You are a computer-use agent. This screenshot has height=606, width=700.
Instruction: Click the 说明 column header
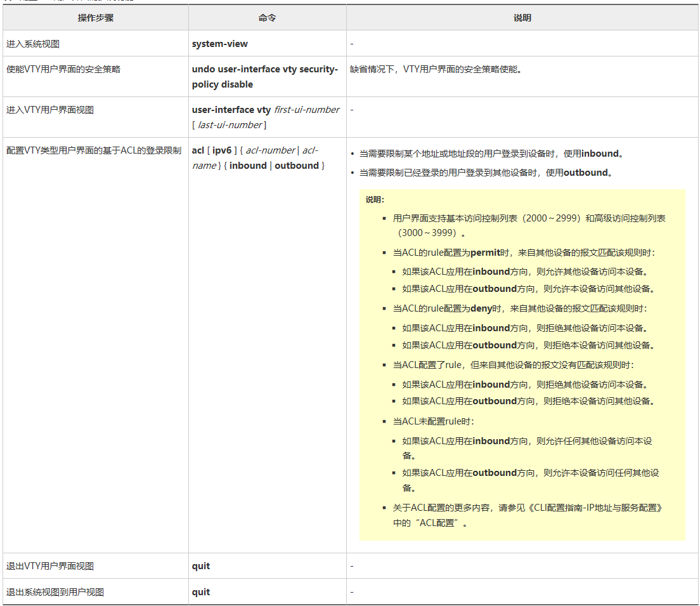[522, 18]
